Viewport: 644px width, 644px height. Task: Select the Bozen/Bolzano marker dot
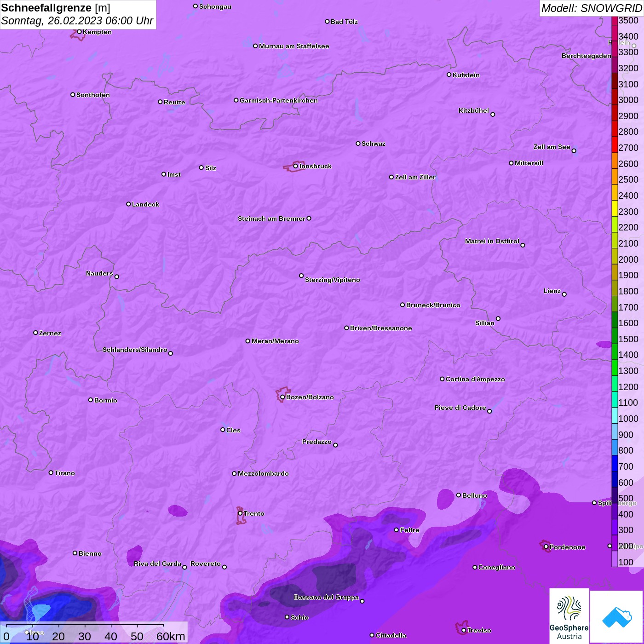pos(282,397)
